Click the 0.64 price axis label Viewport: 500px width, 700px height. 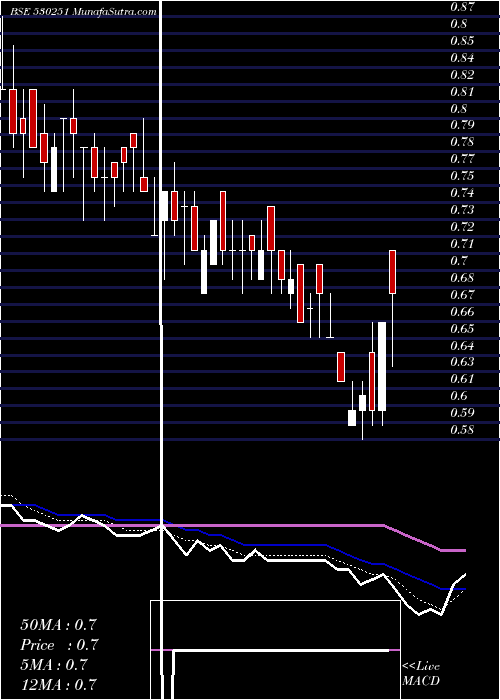click(462, 346)
